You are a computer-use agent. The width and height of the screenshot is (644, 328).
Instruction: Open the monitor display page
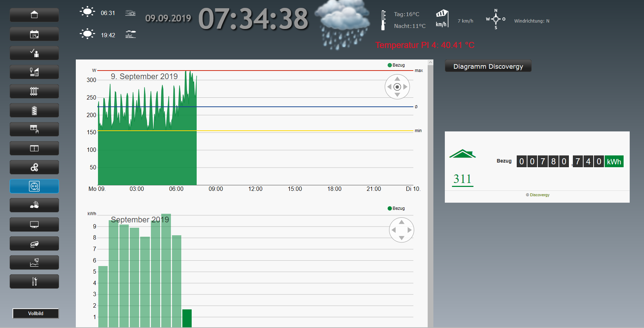pos(34,225)
